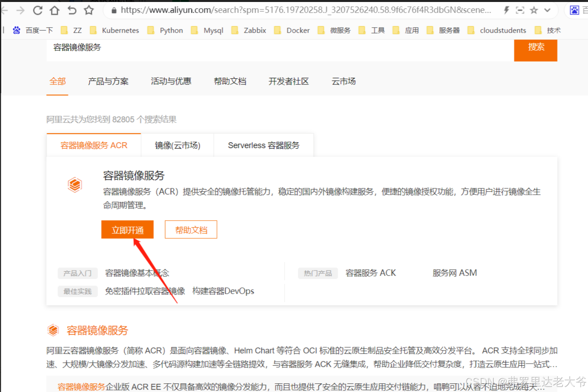Open the 百度一下 bookmark

[33, 30]
